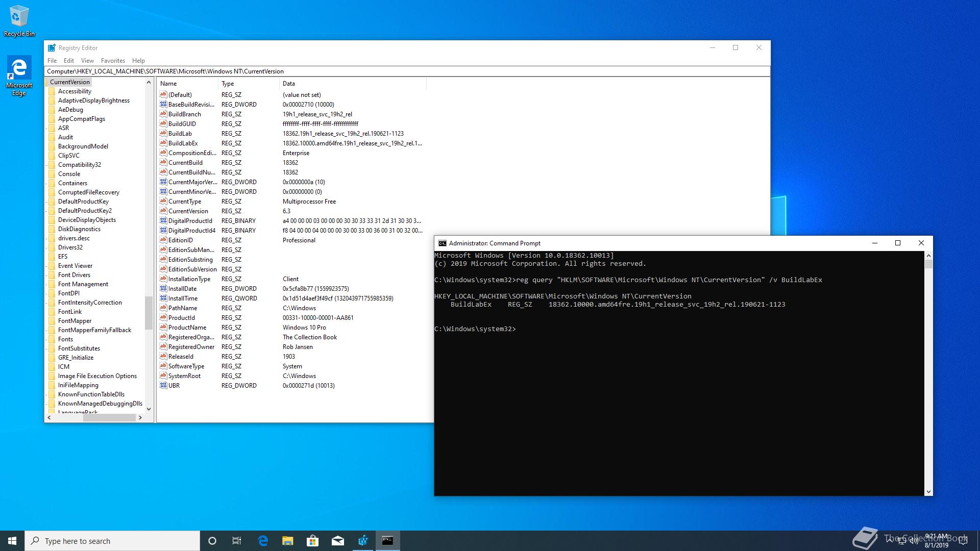
Task: Open Cortana from the taskbar circle icon
Action: click(212, 541)
